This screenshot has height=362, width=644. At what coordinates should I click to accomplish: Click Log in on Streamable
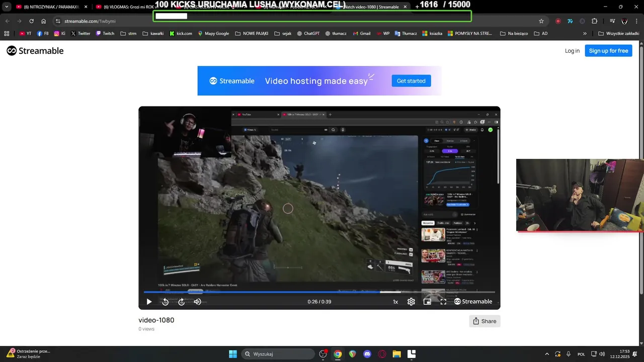coord(572,51)
